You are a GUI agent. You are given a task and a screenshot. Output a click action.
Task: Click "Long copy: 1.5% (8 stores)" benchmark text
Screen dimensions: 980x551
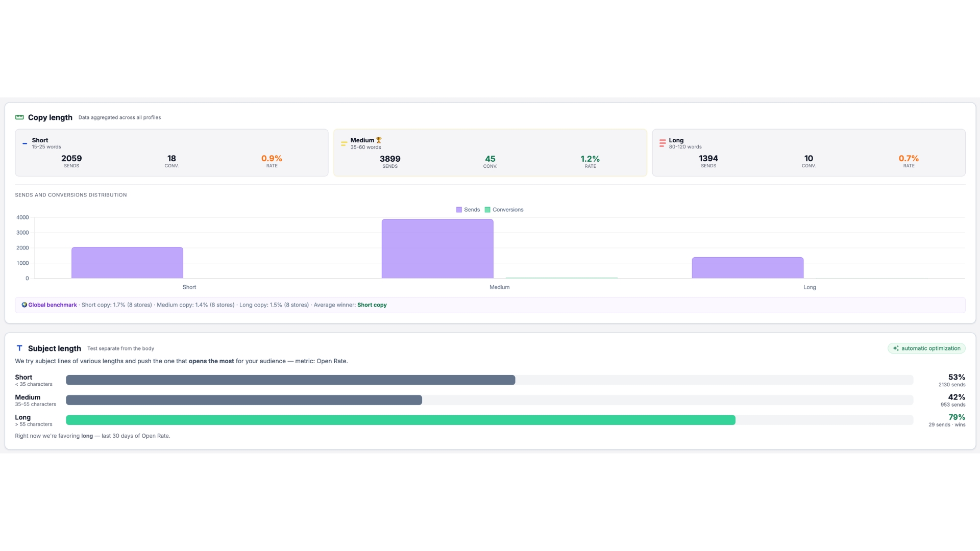274,305
